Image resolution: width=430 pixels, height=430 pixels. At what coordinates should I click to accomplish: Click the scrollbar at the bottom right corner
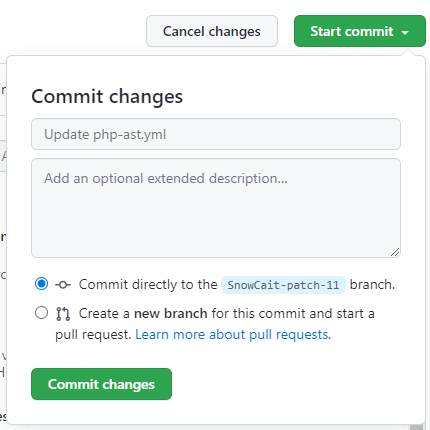416,427
